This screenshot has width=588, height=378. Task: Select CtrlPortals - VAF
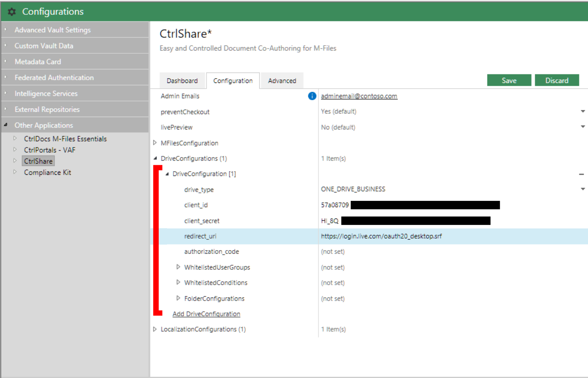coord(50,150)
